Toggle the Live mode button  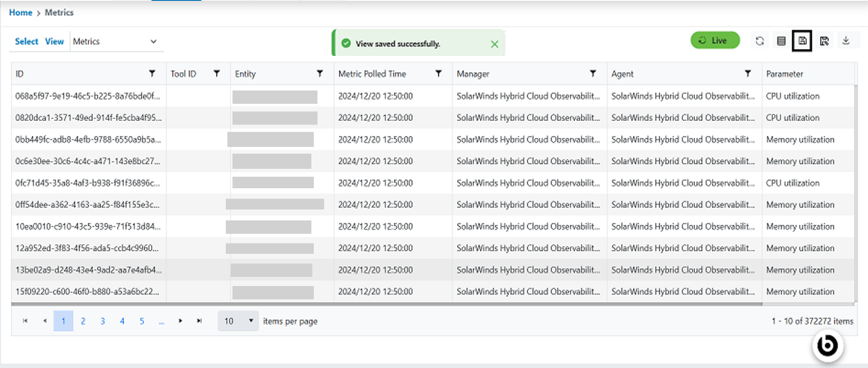pos(715,41)
